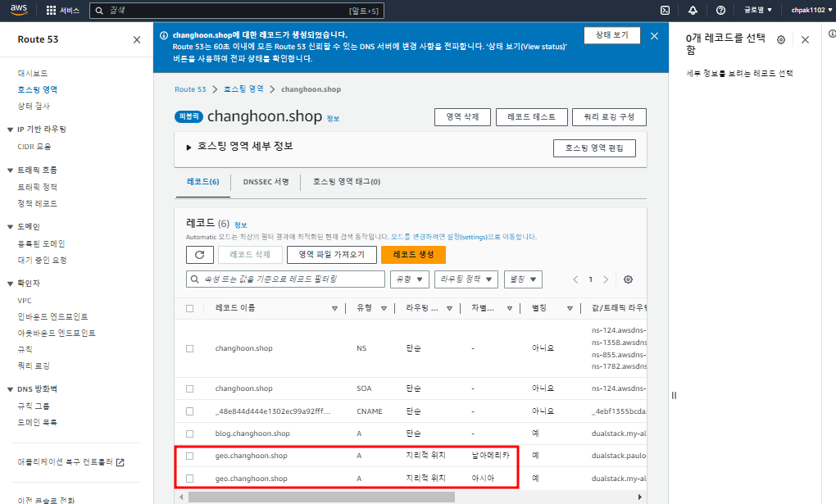The width and height of the screenshot is (836, 504).
Task: Sort by the 유형 column arrow
Action: pyautogui.click(x=384, y=308)
